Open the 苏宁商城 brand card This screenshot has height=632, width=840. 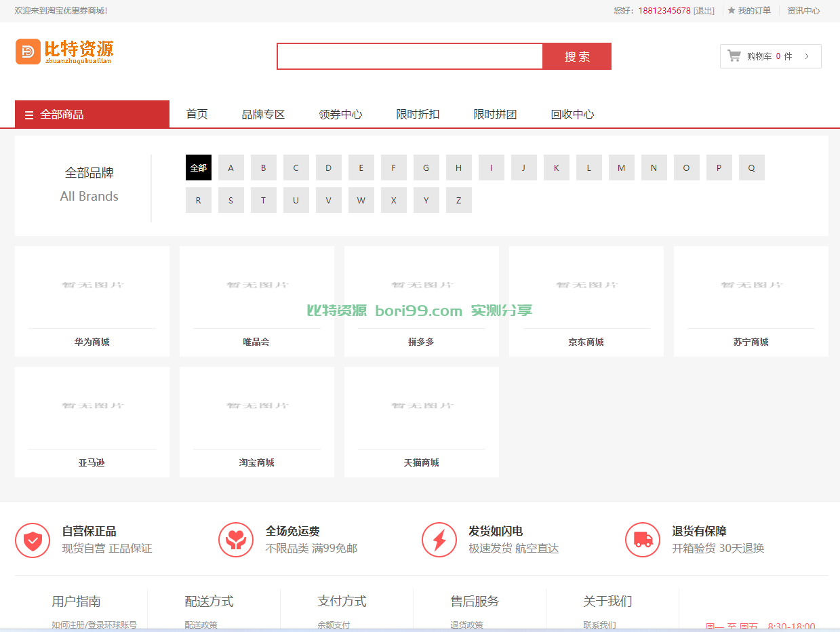751,301
